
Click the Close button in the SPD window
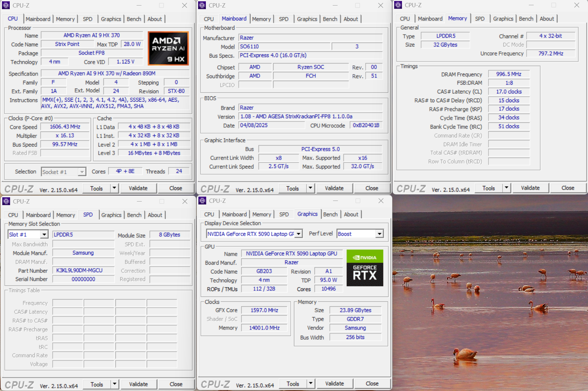176,384
